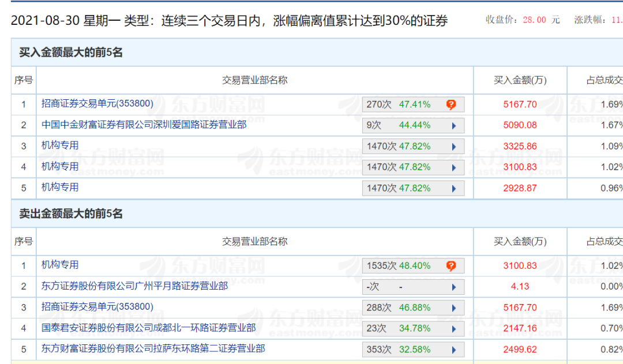Image resolution: width=623 pixels, height=364 pixels.
Task: Open 招商证券交易单元(353800) in the buy top-5 list
Action: tap(97, 104)
